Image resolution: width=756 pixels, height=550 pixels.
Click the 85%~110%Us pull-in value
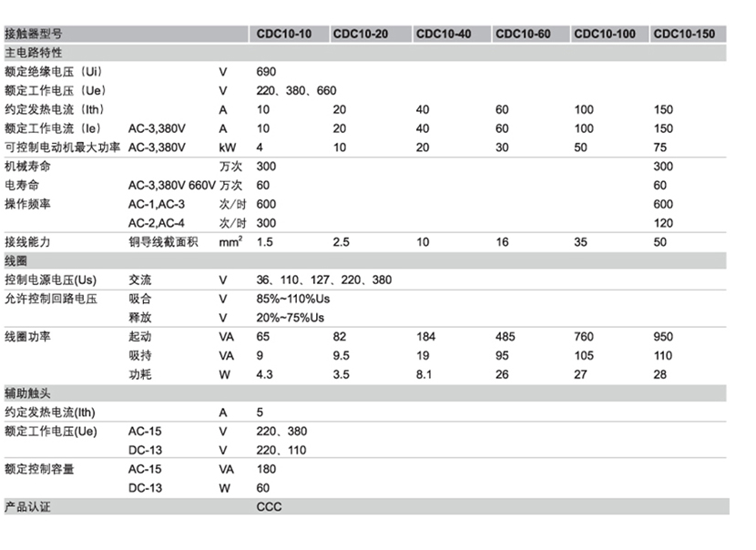(291, 299)
